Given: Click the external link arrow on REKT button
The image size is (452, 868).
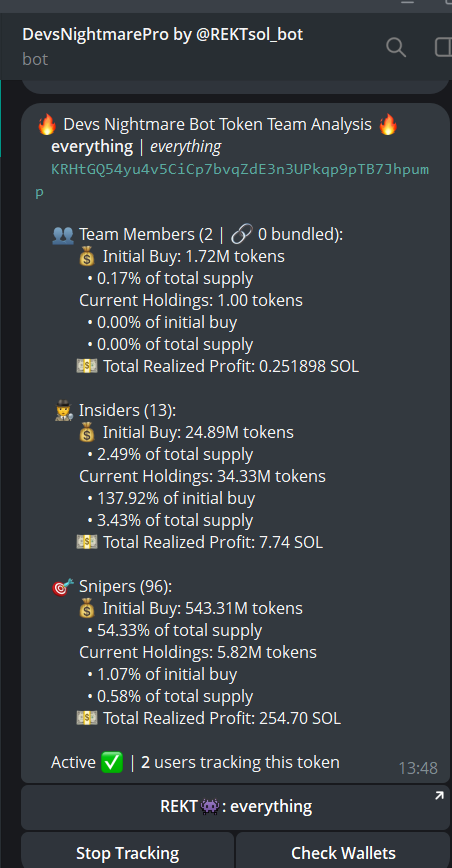Looking at the screenshot, I should tap(439, 796).
